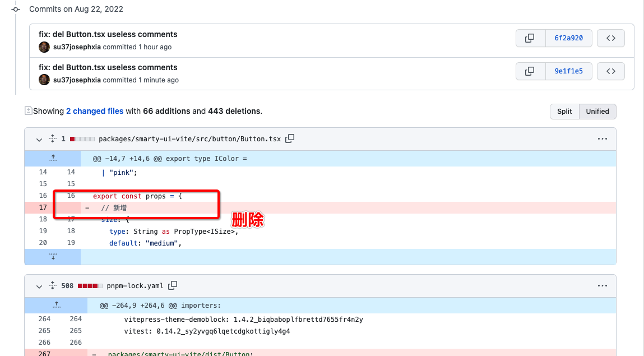Expand all lines in Button.tsx diff
The image size is (644, 356).
[53, 138]
